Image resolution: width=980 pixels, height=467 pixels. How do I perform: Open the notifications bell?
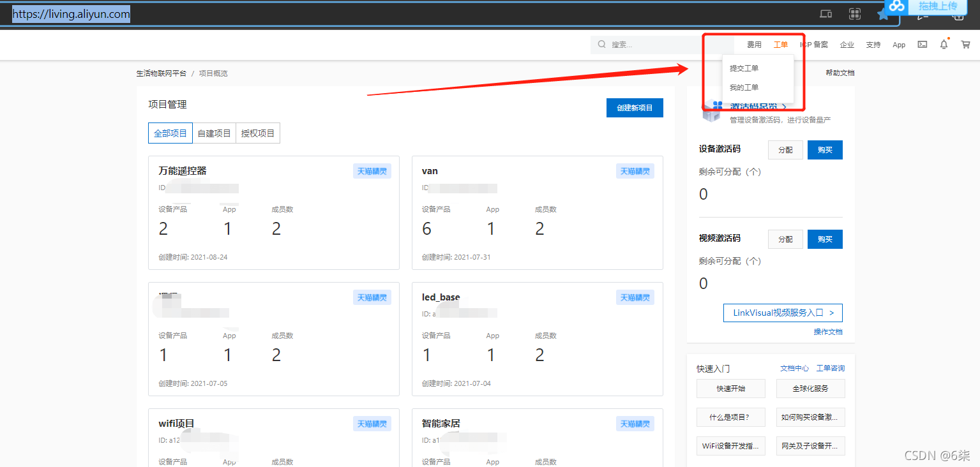(944, 45)
